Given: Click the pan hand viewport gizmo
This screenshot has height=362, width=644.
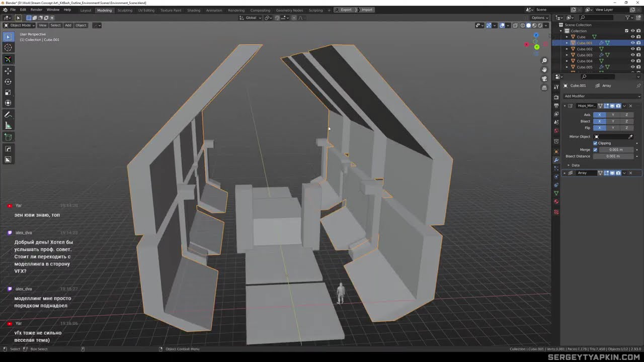Looking at the screenshot, I should (x=544, y=69).
